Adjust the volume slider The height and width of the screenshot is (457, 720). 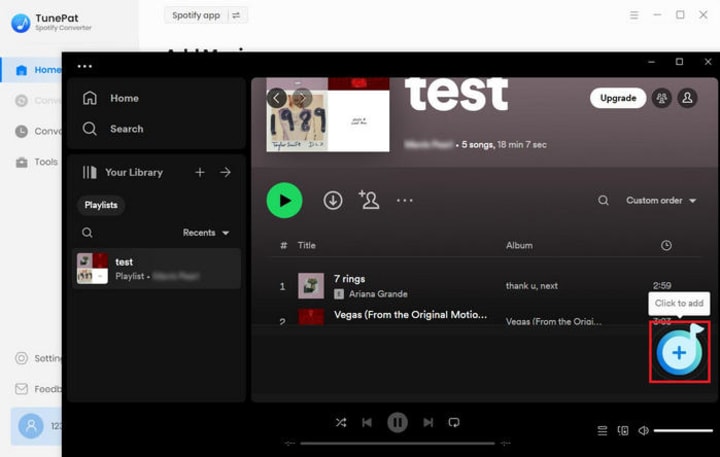(683, 431)
